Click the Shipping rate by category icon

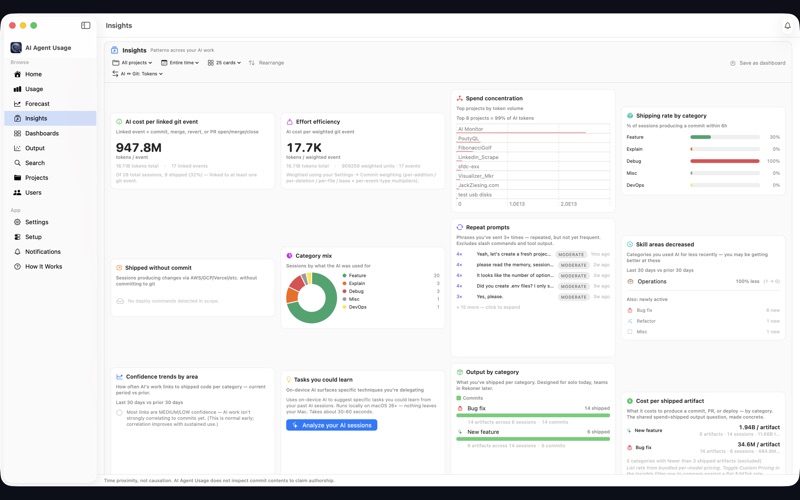630,115
